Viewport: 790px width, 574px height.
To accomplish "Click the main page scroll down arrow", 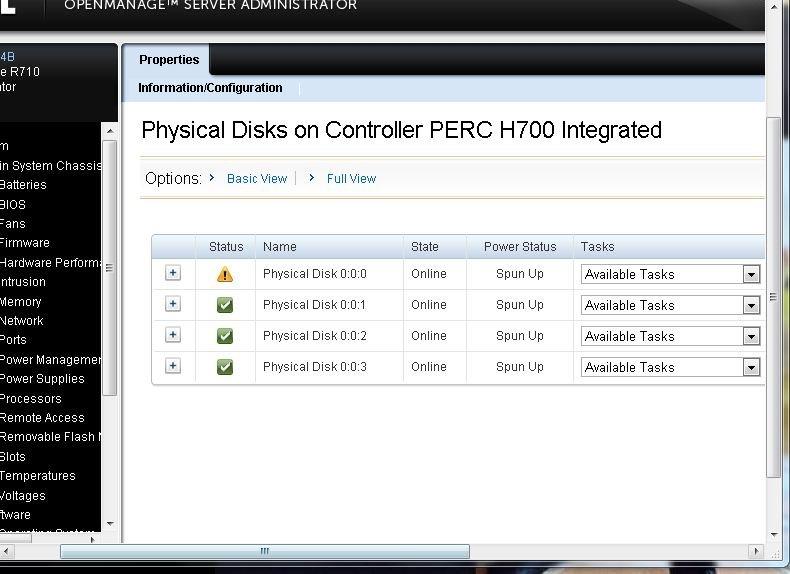I will 774,535.
